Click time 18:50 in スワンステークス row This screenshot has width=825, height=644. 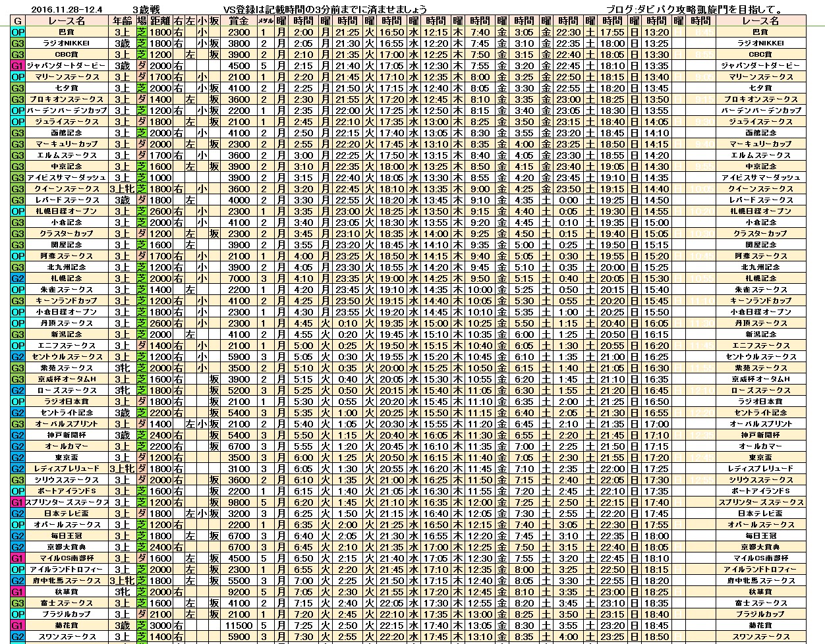coord(656,637)
